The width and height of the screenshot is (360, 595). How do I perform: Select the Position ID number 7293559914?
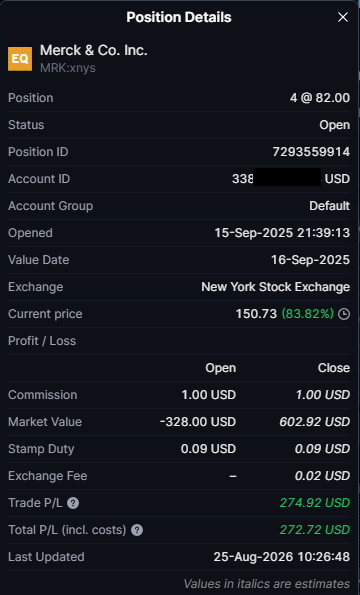click(311, 152)
